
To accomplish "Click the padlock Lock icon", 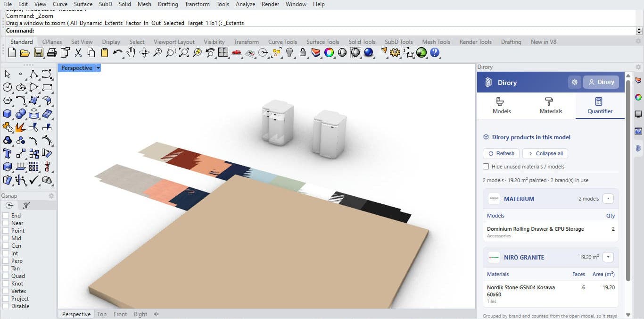I will point(303,53).
